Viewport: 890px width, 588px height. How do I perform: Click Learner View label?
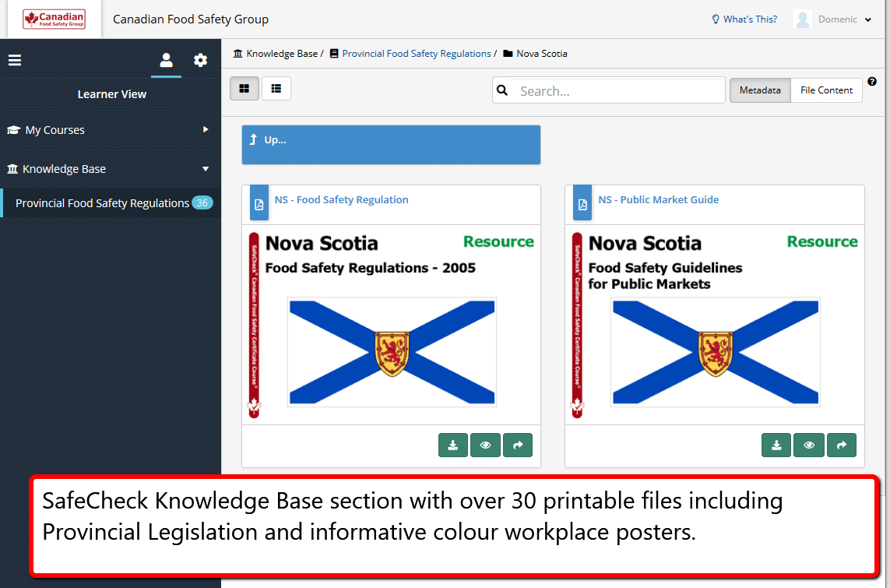coord(112,94)
